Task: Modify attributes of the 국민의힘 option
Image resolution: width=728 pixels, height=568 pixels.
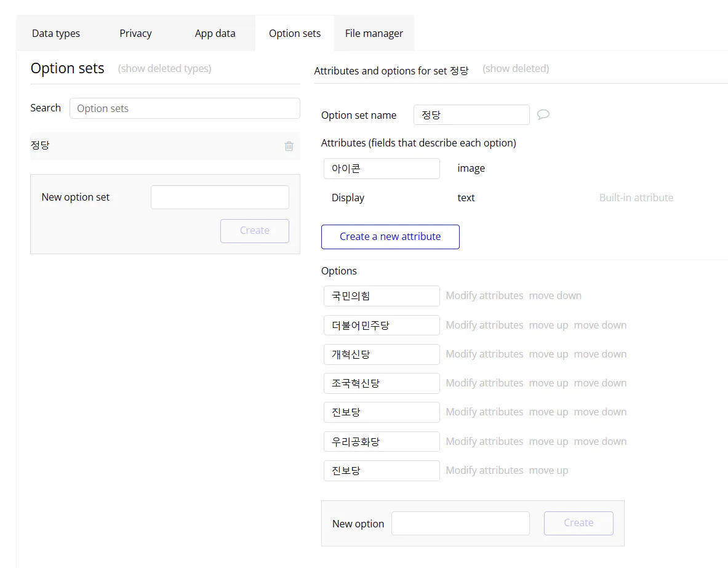Action: 484,295
